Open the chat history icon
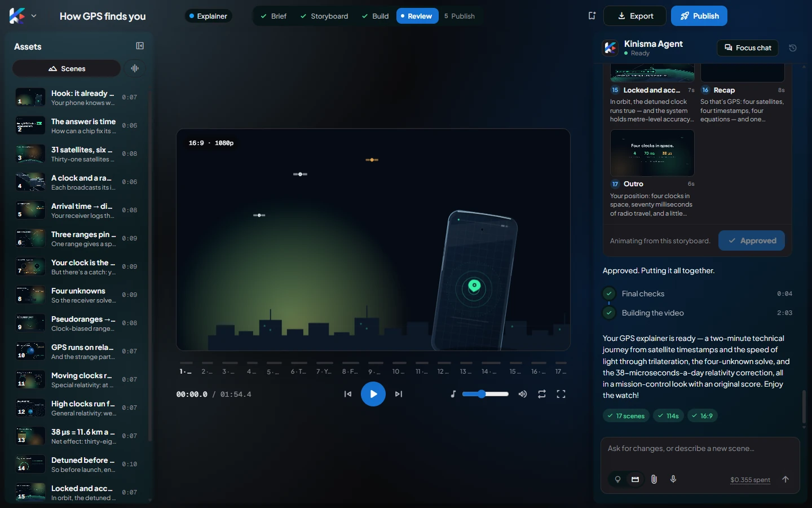812x508 pixels. [793, 48]
